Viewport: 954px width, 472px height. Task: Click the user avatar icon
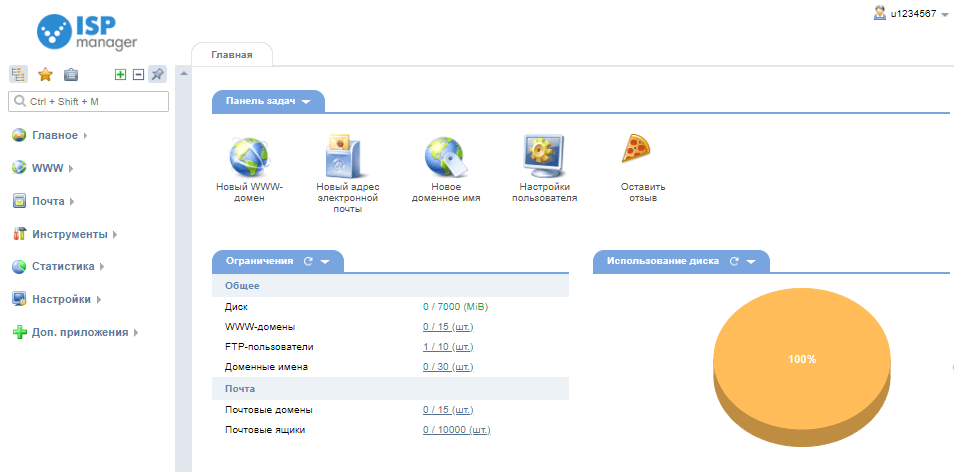(x=879, y=13)
